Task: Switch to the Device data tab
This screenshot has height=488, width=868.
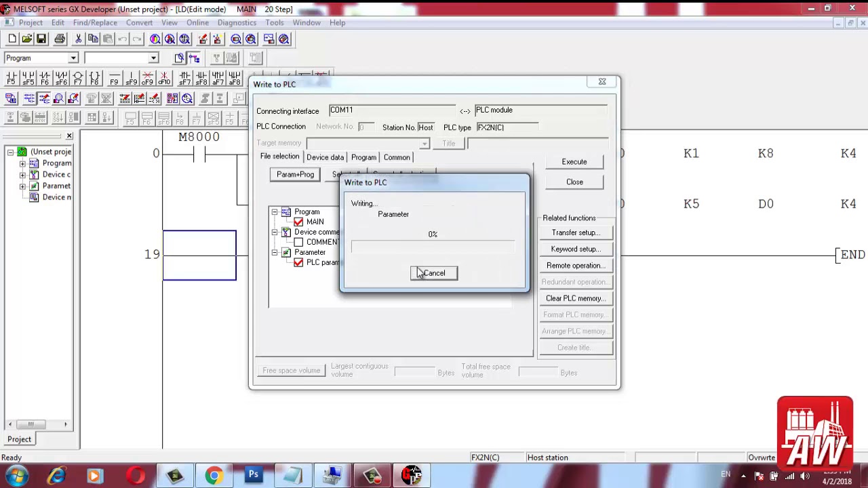Action: tap(325, 157)
